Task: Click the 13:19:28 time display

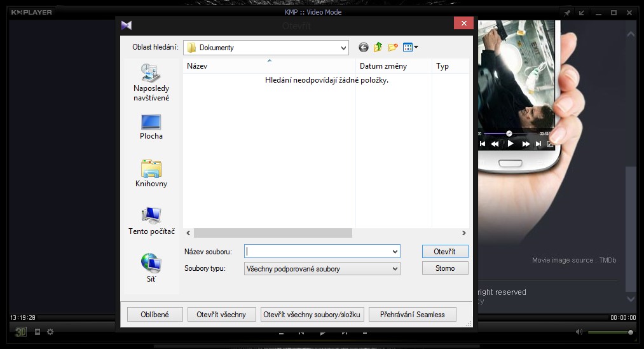Action: coord(23,318)
